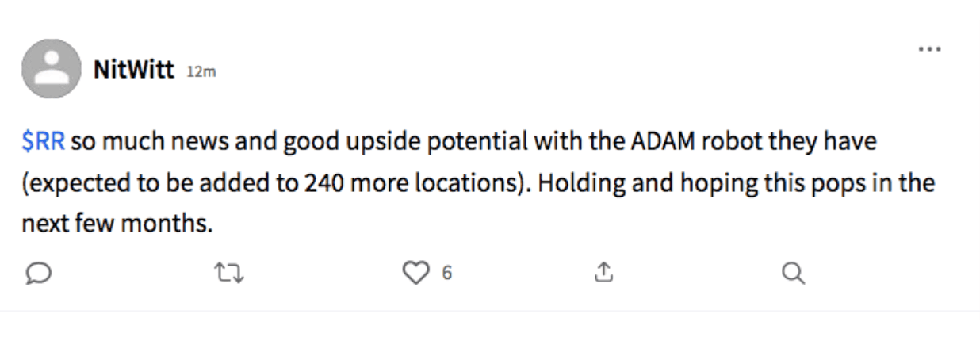
Task: Open the three-dot more options menu
Action: click(x=928, y=49)
